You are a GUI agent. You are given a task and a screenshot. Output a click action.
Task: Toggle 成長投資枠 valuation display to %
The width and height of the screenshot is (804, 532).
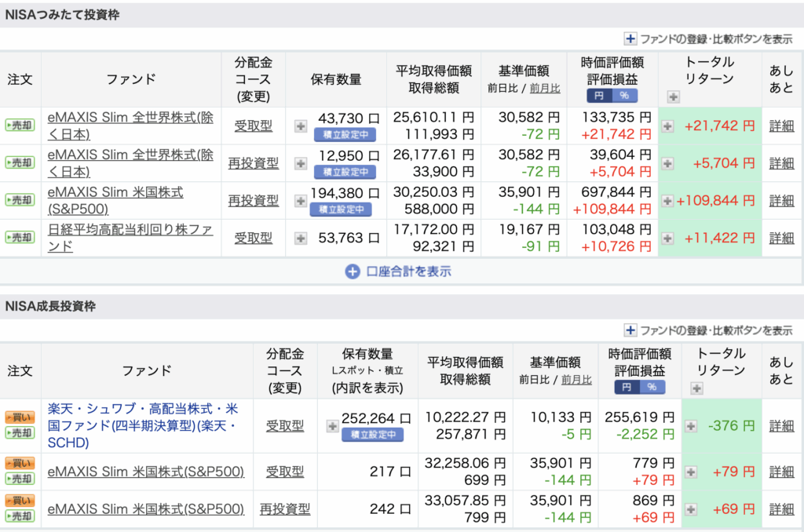tap(652, 387)
